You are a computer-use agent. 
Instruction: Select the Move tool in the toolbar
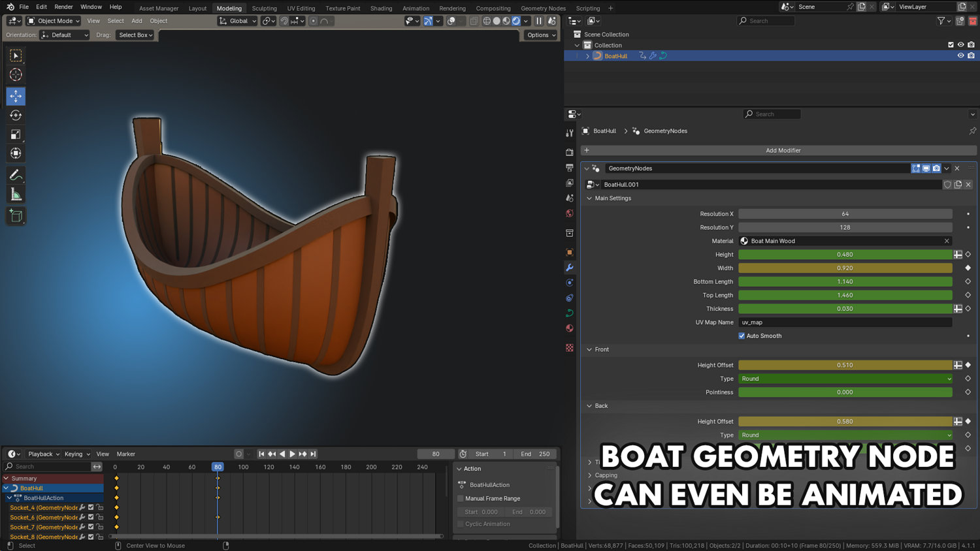[16, 96]
